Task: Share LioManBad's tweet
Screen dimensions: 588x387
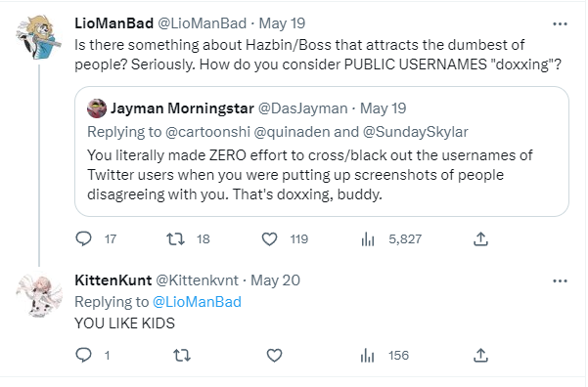Action: 480,238
